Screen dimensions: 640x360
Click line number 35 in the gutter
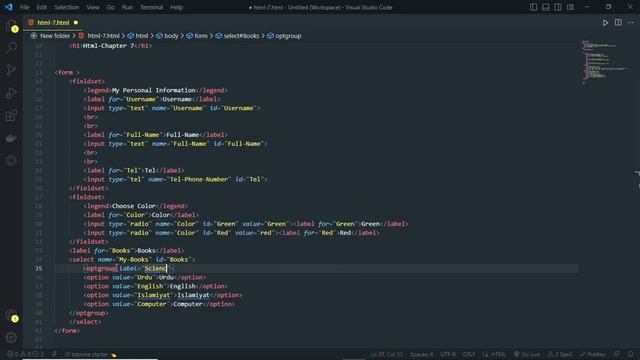tap(38, 269)
